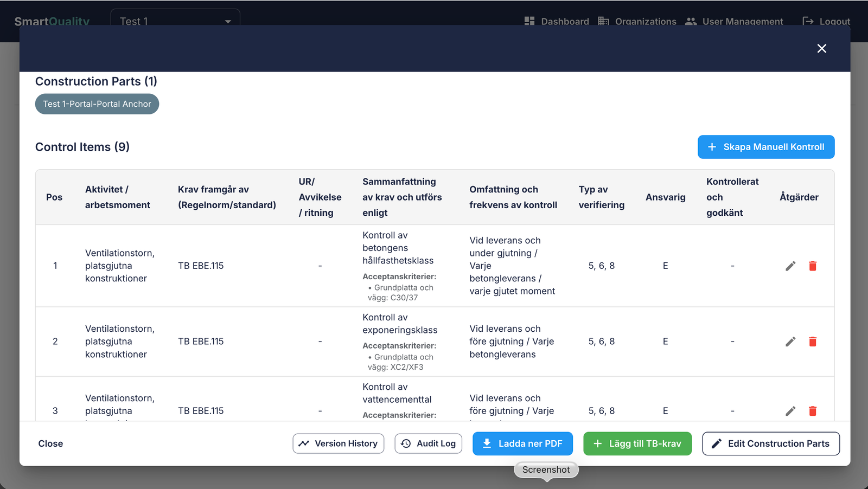Image resolution: width=868 pixels, height=489 pixels.
Task: Edit control item row 1 pencil icon
Action: 790,266
